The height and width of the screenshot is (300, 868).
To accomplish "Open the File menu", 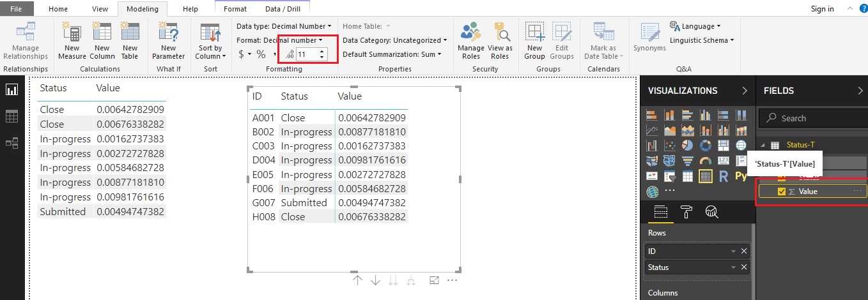I will 17,8.
